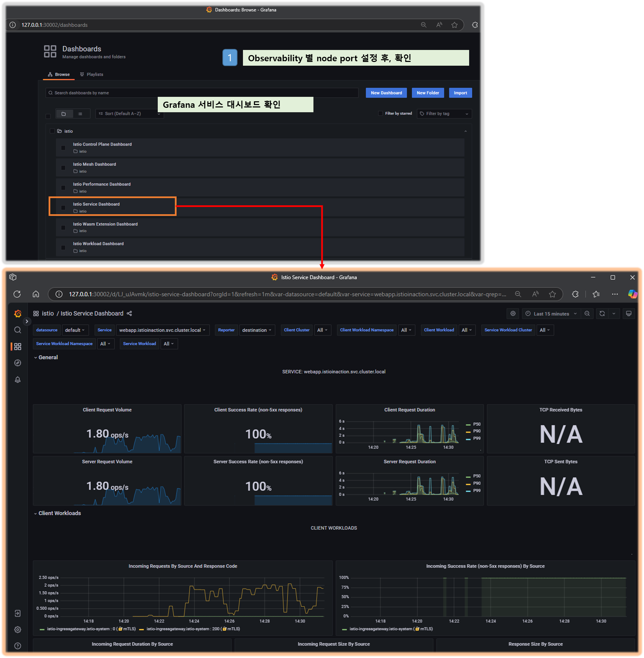
Task: Open the browser more options ellipsis menu
Action: [615, 294]
